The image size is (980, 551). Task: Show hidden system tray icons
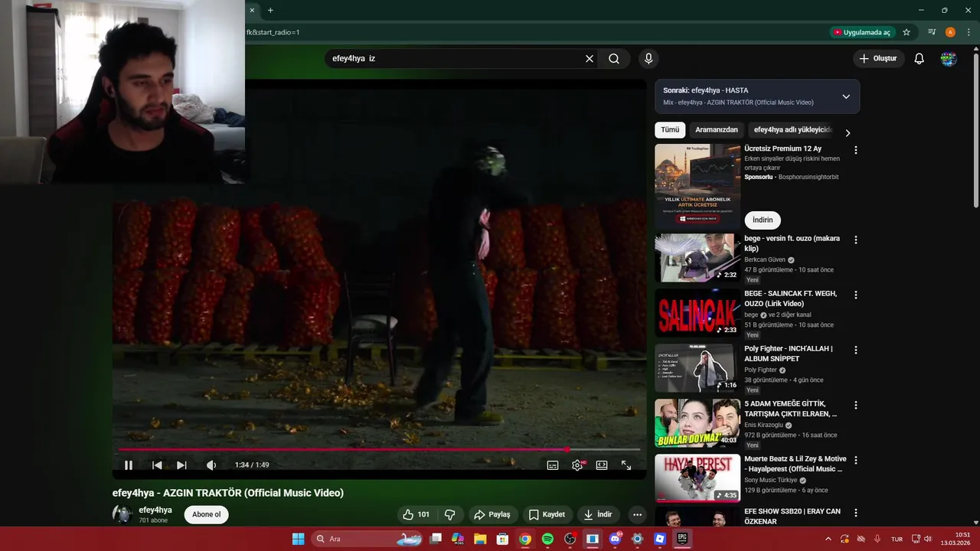tap(828, 539)
